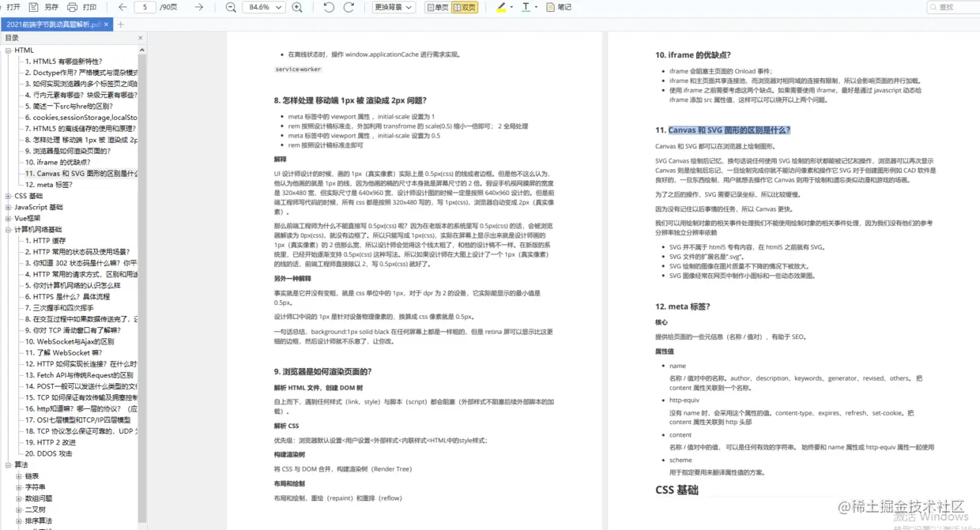Open outline item 6. cookies,sessionStorage
Image resolution: width=980 pixels, height=530 pixels.
81,117
